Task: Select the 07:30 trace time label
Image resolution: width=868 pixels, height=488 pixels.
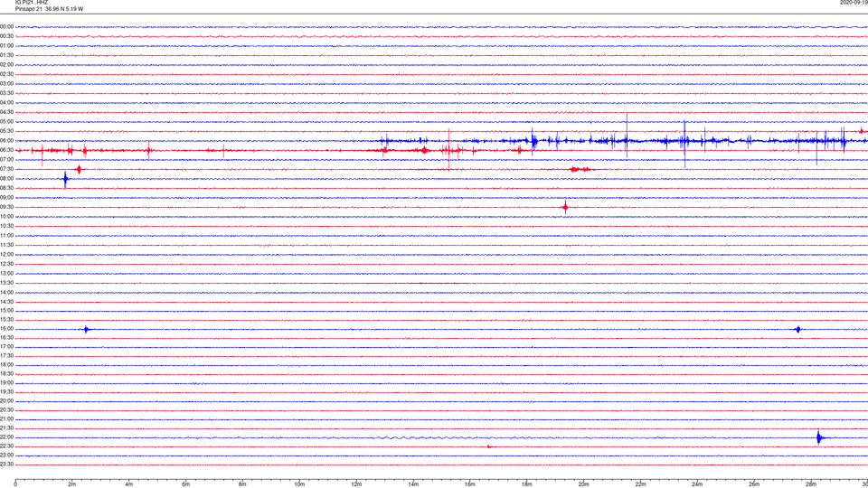Action: pos(6,169)
